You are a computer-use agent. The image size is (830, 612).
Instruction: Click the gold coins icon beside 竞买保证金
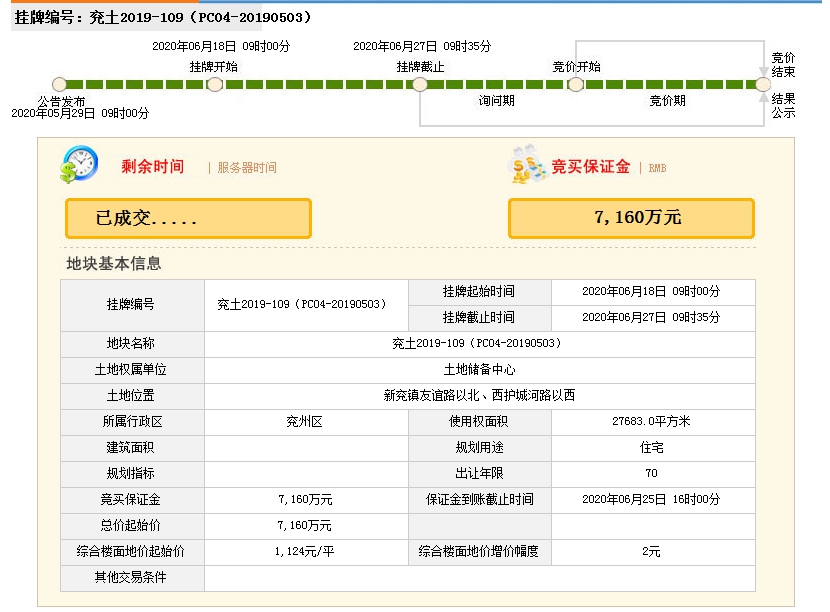coord(526,165)
